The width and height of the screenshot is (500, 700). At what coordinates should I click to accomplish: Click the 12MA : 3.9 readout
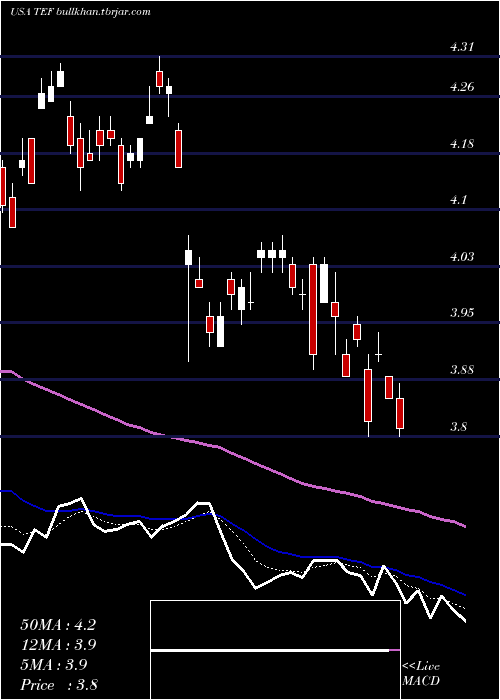tap(58, 645)
